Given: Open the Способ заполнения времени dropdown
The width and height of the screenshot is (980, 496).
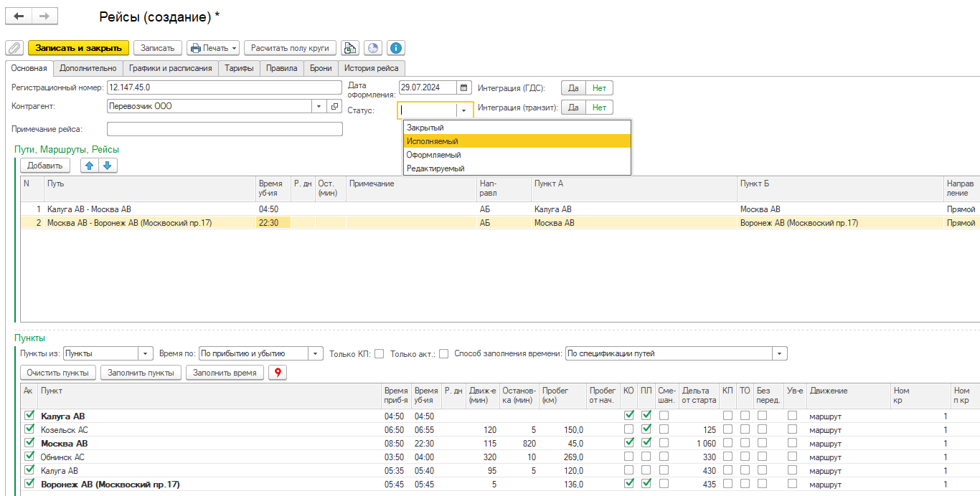Looking at the screenshot, I should click(x=779, y=353).
